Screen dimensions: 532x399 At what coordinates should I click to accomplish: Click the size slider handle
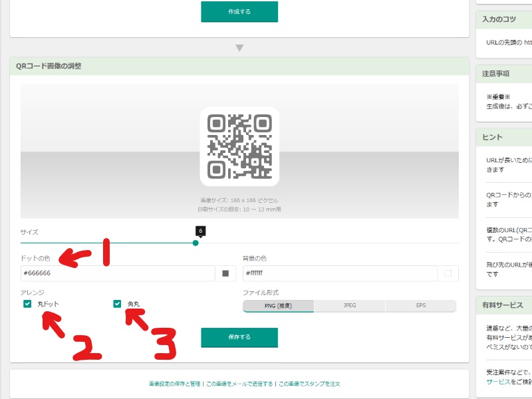click(196, 243)
